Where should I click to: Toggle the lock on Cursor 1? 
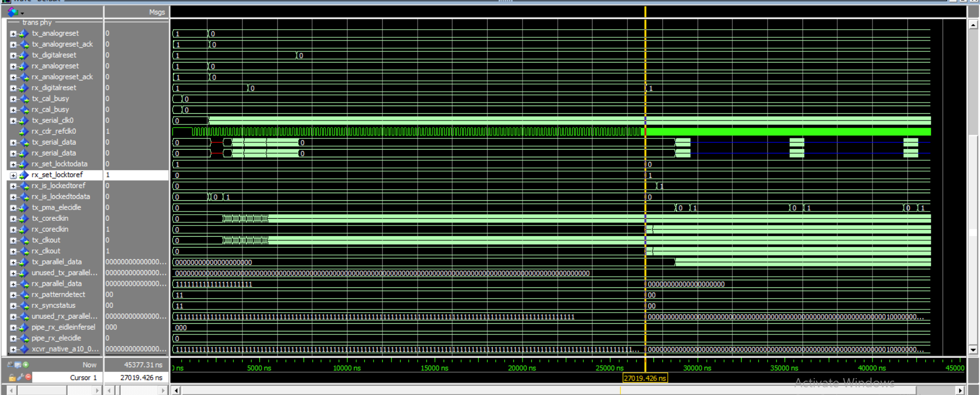click(x=12, y=377)
